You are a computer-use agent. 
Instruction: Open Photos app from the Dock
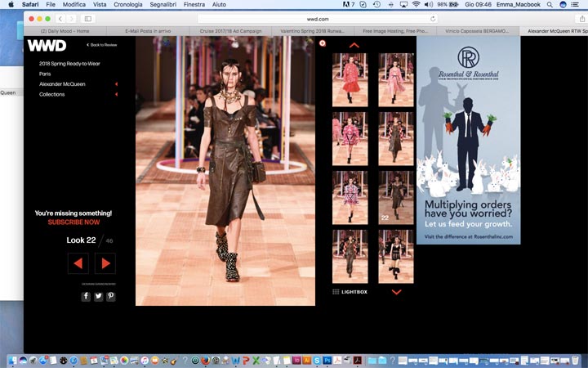click(124, 361)
